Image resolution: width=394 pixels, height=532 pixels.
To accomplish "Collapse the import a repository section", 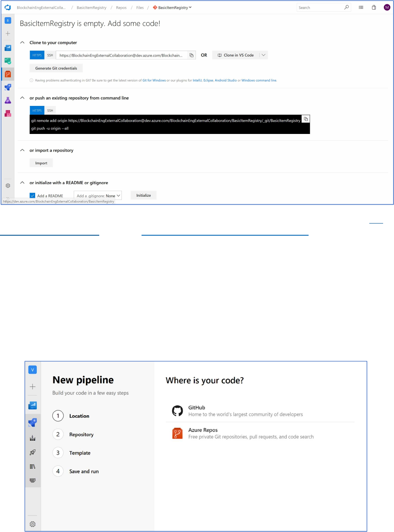I will coord(23,150).
